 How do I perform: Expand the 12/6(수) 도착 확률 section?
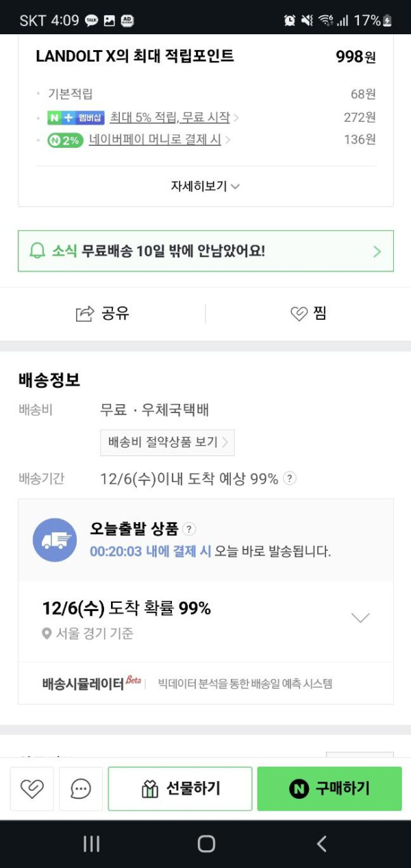(360, 617)
